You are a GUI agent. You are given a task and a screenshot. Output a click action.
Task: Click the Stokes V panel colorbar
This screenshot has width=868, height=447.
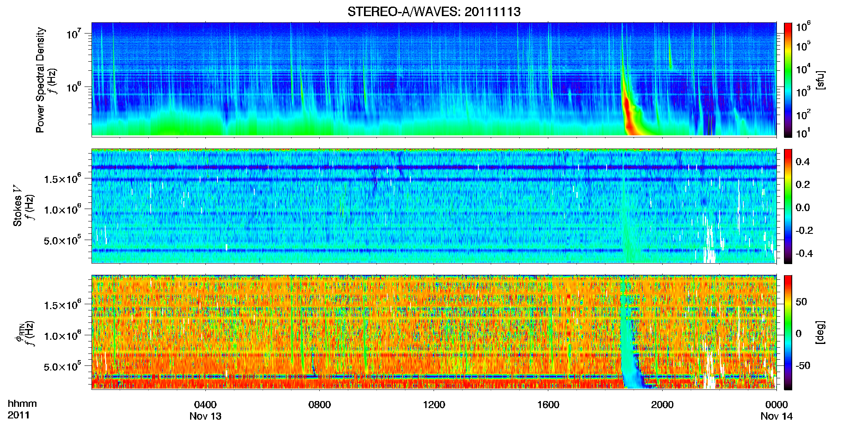click(788, 206)
